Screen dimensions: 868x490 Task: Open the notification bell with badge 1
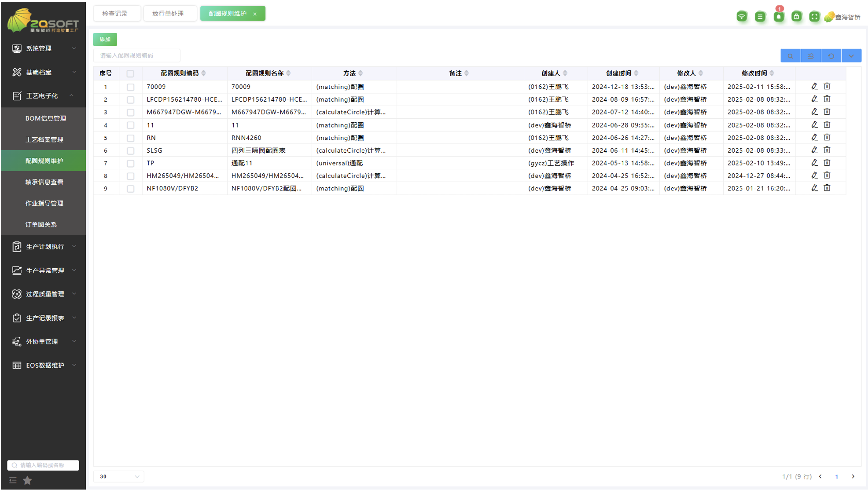pos(779,17)
